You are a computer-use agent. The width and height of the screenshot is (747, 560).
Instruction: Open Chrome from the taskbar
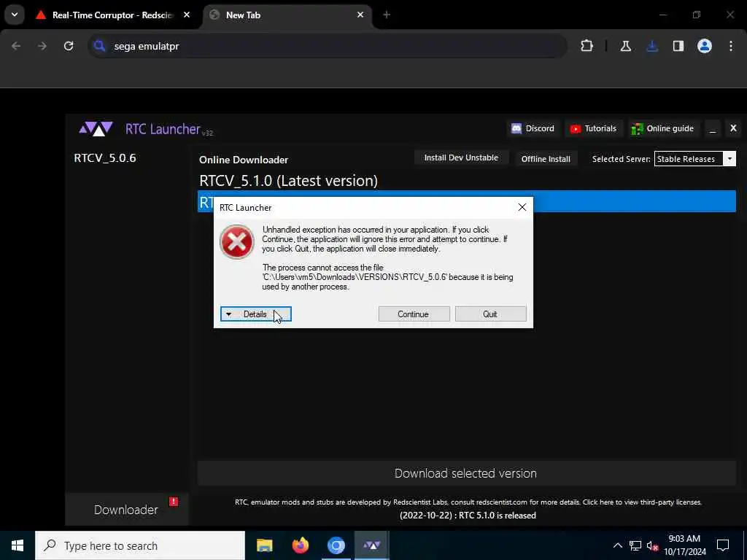(x=336, y=545)
